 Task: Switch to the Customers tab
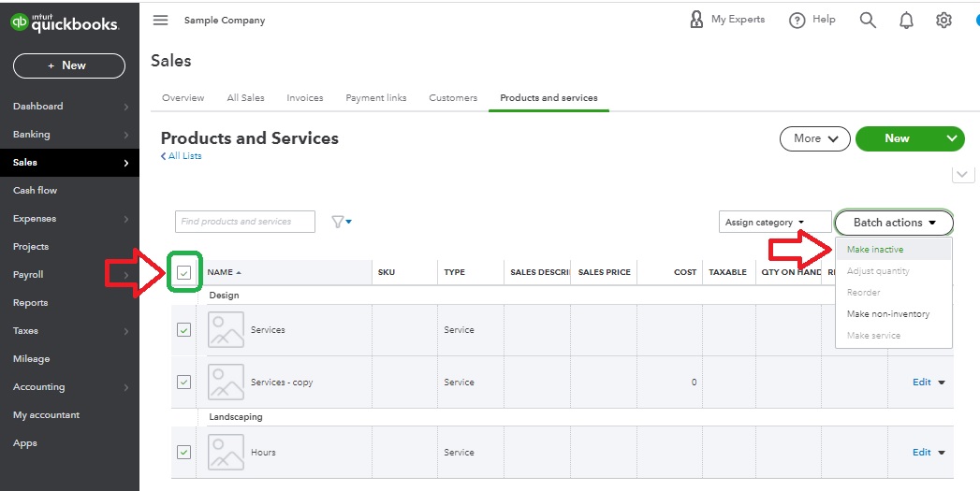coord(453,98)
